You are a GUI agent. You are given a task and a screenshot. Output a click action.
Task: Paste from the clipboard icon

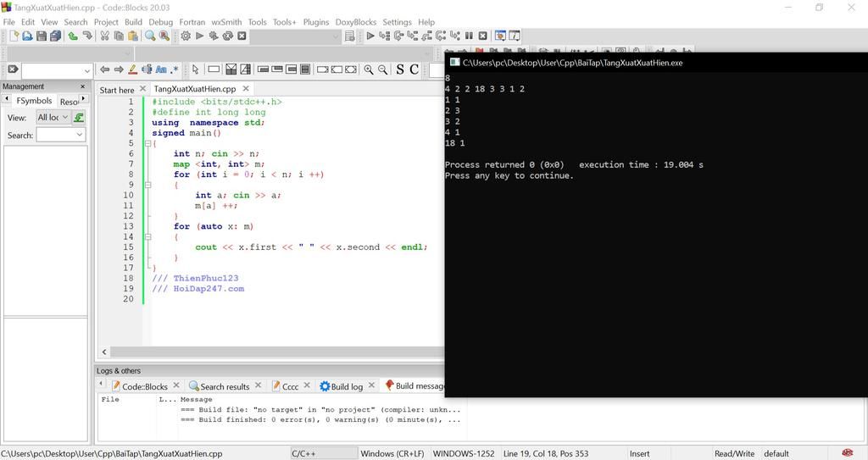133,36
